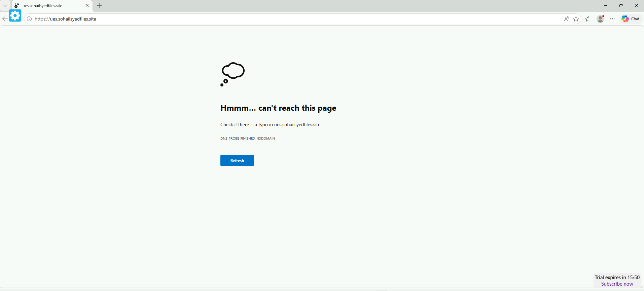Focus the address bar URL field
The image size is (644, 291).
click(x=296, y=19)
